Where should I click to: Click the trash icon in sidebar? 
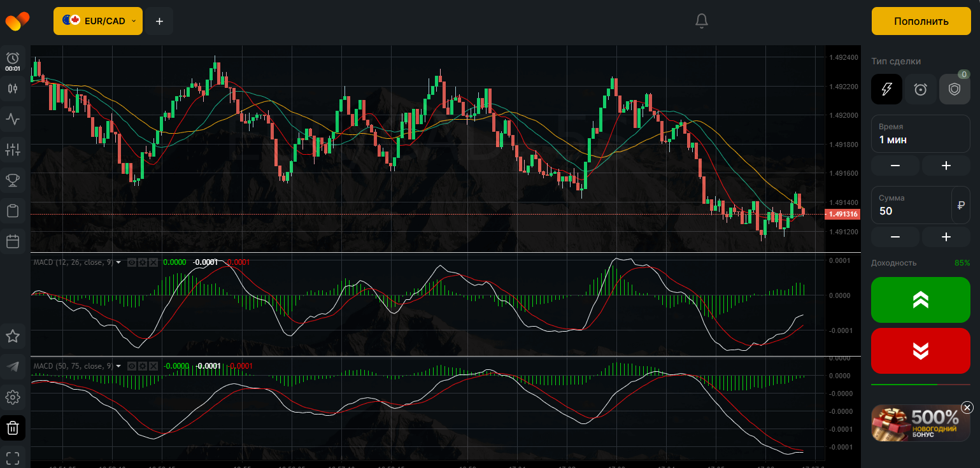13,428
